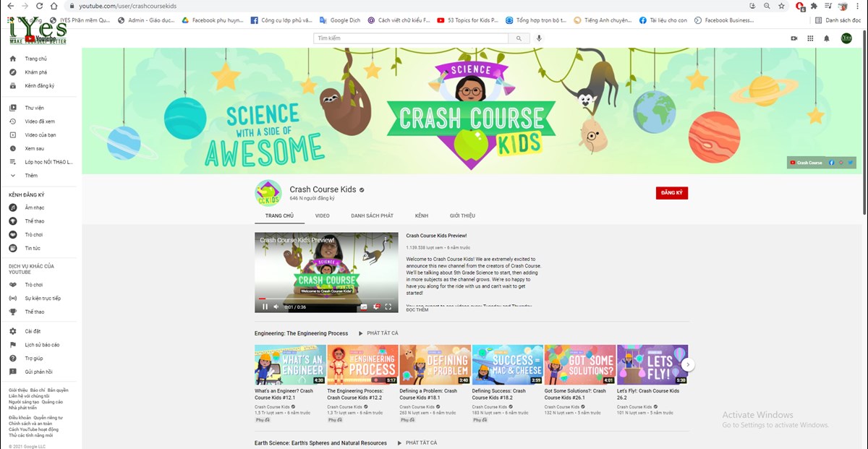Open Tin tức news channel icon
Image resolution: width=868 pixels, height=449 pixels.
(12, 248)
